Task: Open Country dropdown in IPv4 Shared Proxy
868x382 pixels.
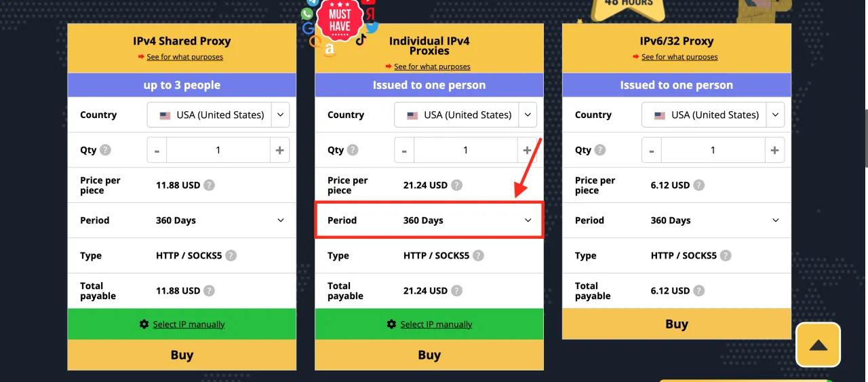Action: tap(218, 115)
